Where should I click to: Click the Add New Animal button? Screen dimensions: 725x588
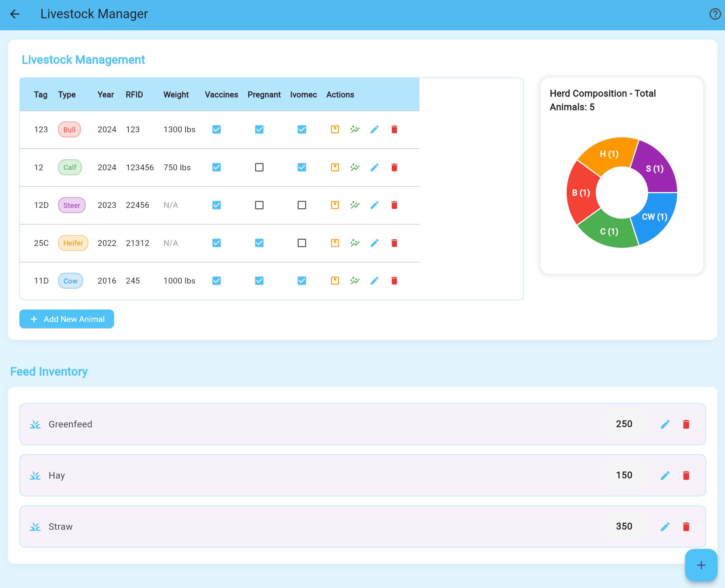pos(67,319)
